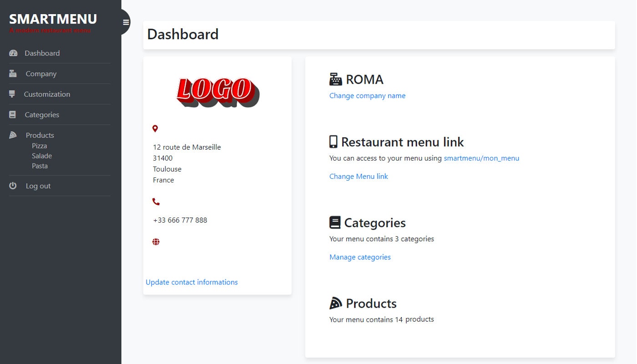637x364 pixels.
Task: Click the location pin icon on the contact card
Action: tap(156, 128)
